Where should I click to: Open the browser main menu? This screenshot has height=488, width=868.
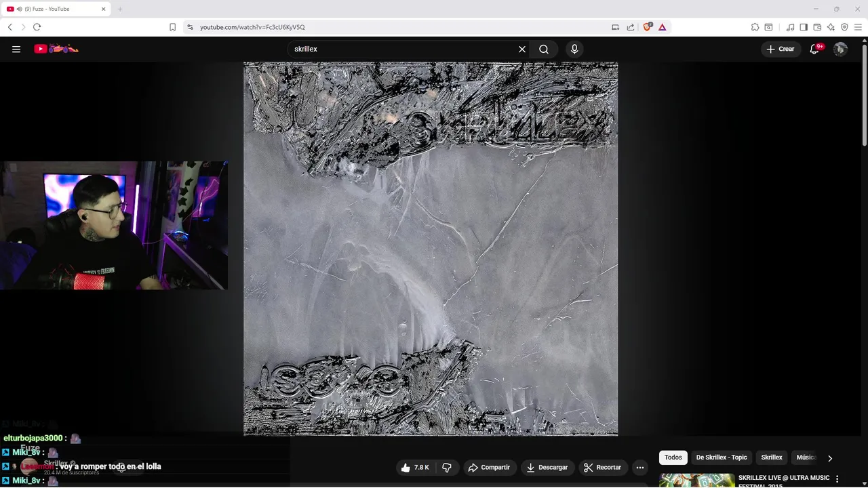[x=858, y=27]
